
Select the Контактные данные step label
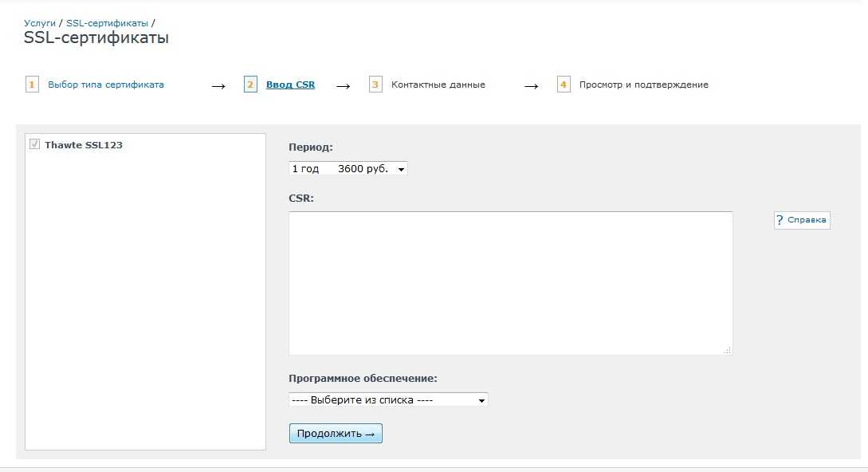tap(438, 85)
